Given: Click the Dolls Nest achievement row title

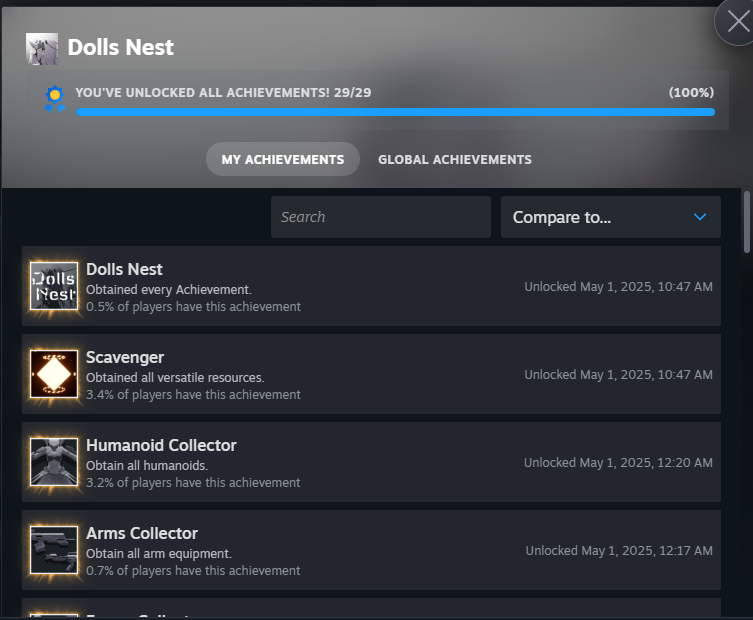Looking at the screenshot, I should pyautogui.click(x=124, y=269).
